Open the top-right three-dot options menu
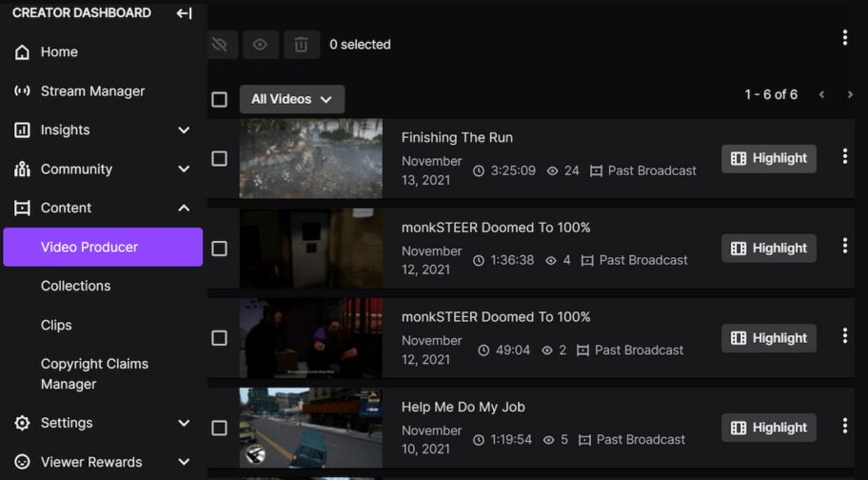Screen dimensions: 868x480 tap(845, 38)
